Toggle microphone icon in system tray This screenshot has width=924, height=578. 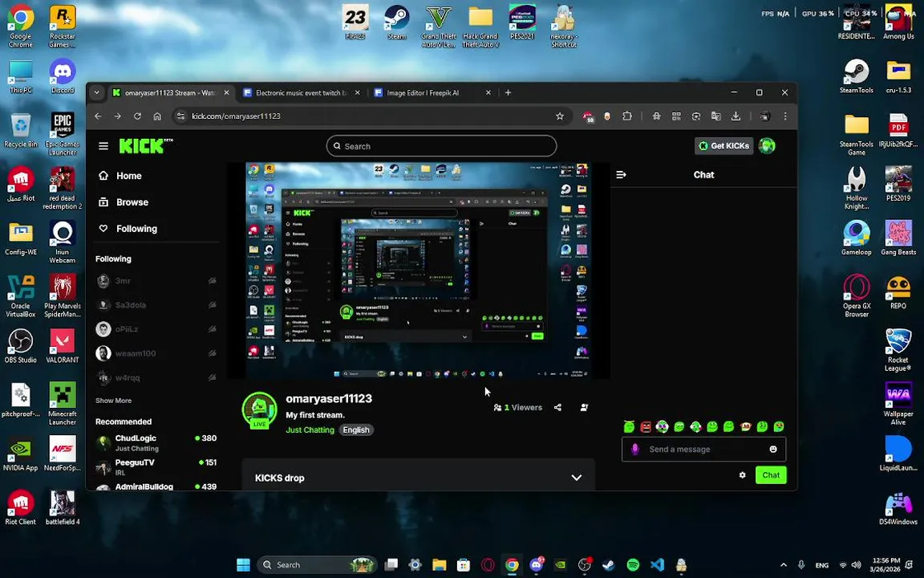[800, 565]
